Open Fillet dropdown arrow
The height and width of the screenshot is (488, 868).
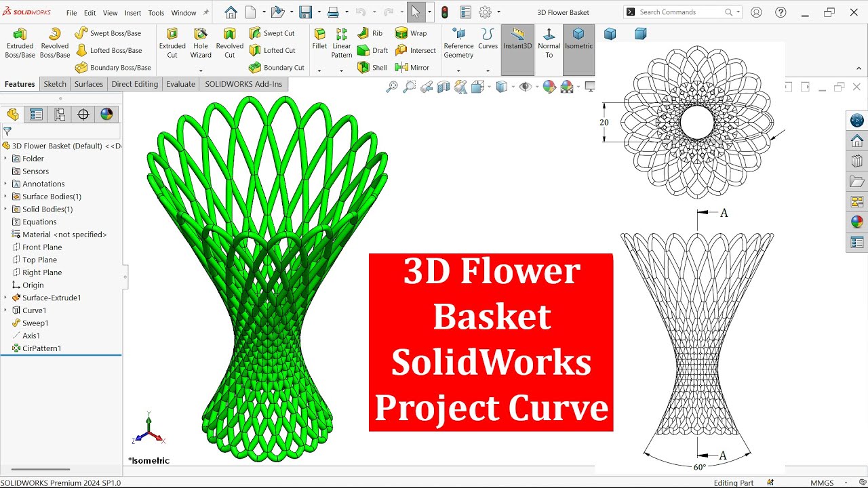point(319,70)
